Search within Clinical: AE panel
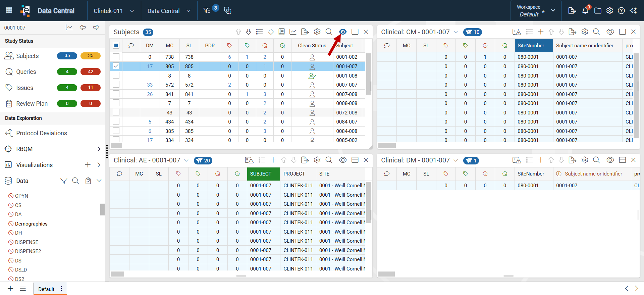The height and width of the screenshot is (295, 644). coord(329,160)
